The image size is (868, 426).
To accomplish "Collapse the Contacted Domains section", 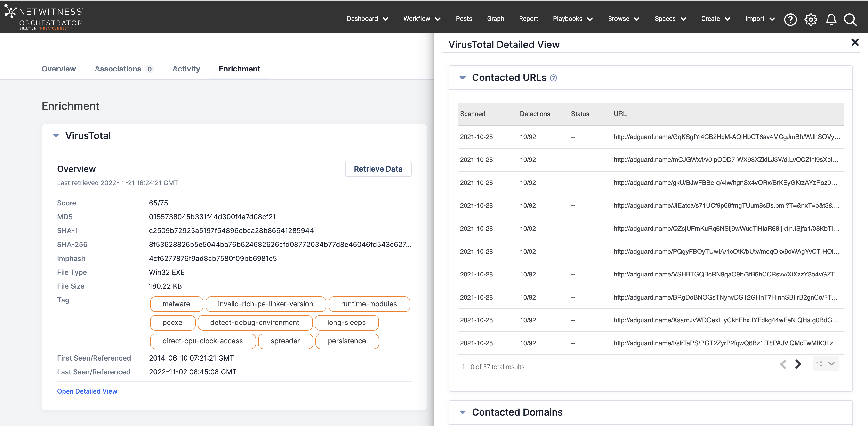I will [463, 412].
